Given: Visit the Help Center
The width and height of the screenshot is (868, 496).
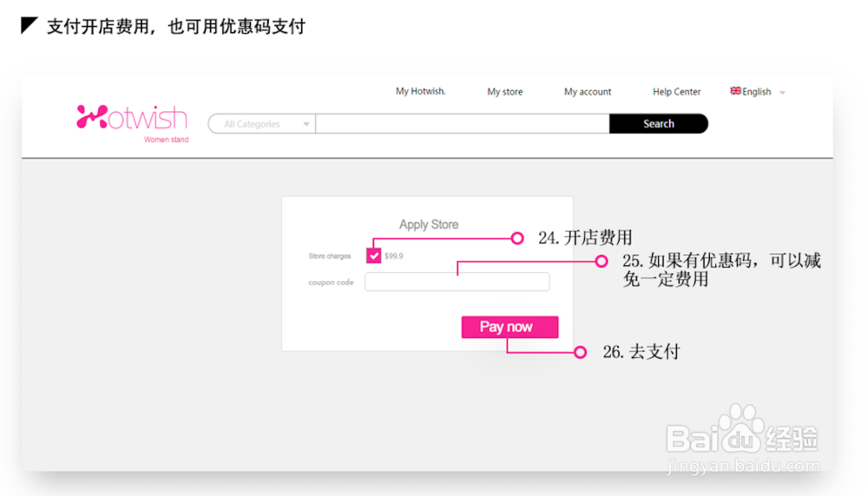Looking at the screenshot, I should (676, 92).
